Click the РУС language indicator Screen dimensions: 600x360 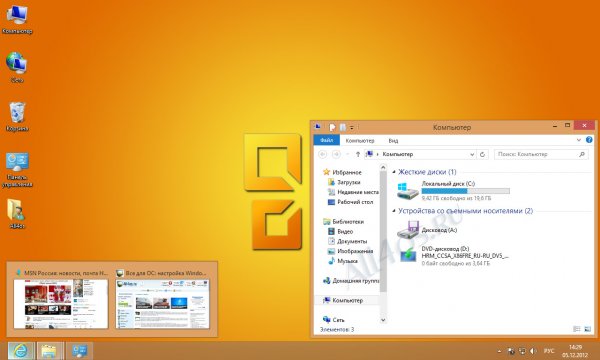pyautogui.click(x=549, y=351)
